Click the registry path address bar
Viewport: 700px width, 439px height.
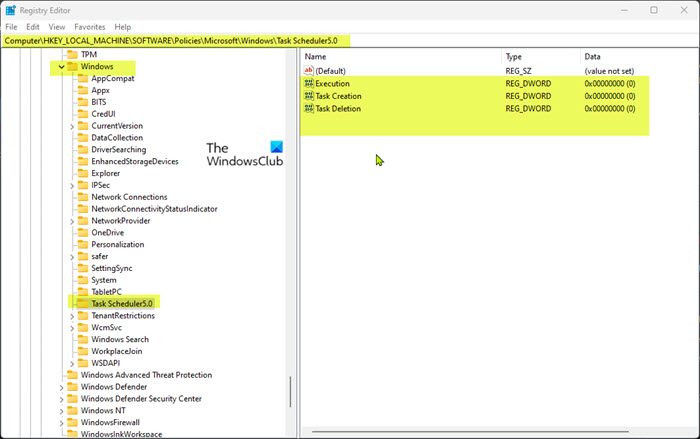pyautogui.click(x=350, y=41)
